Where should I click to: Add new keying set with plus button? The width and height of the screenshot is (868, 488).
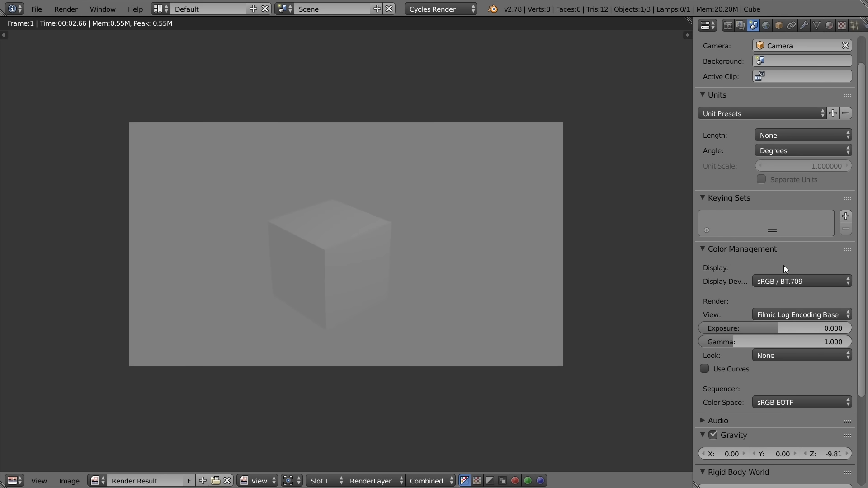(x=846, y=216)
